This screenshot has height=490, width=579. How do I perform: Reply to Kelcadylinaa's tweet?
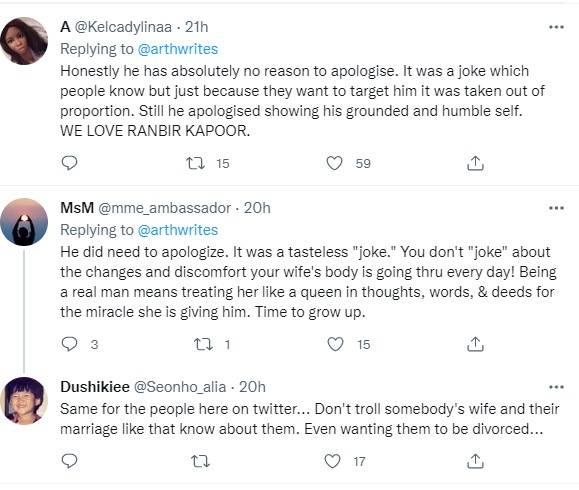click(69, 163)
